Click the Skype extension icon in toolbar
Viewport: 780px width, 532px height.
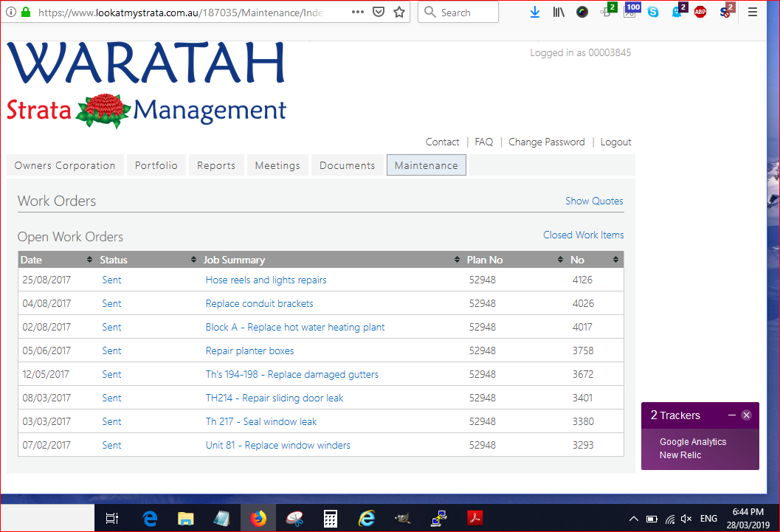[x=652, y=12]
